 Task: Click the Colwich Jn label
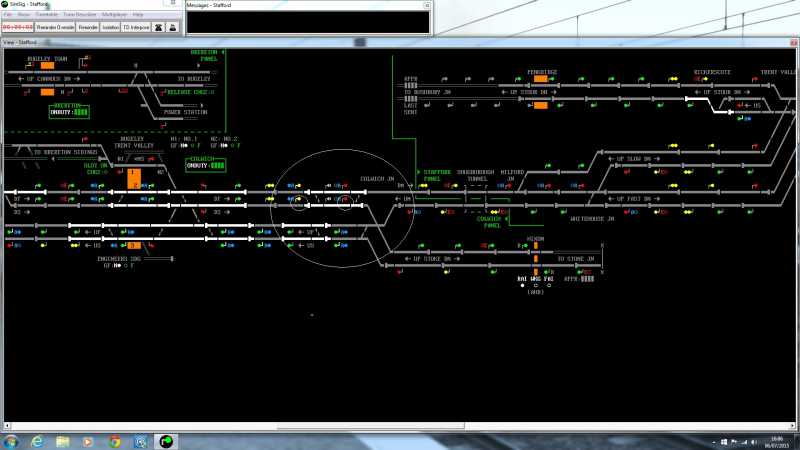[377, 179]
